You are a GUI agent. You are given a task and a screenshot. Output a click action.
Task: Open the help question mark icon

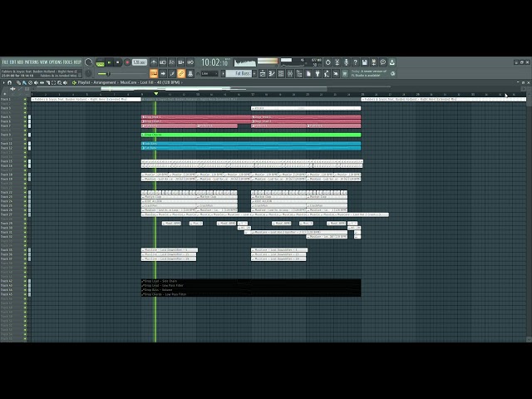[x=356, y=62]
